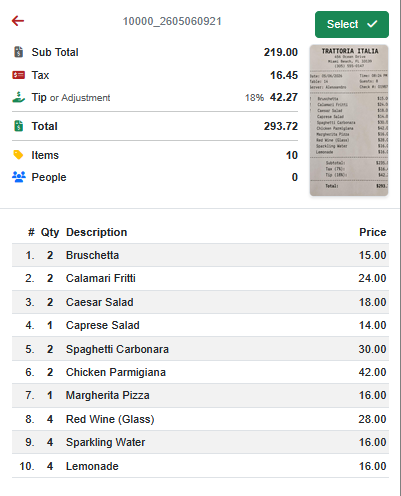Viewport: 401px width, 496px height.
Task: Click the yellow Items tag icon
Action: point(18,155)
